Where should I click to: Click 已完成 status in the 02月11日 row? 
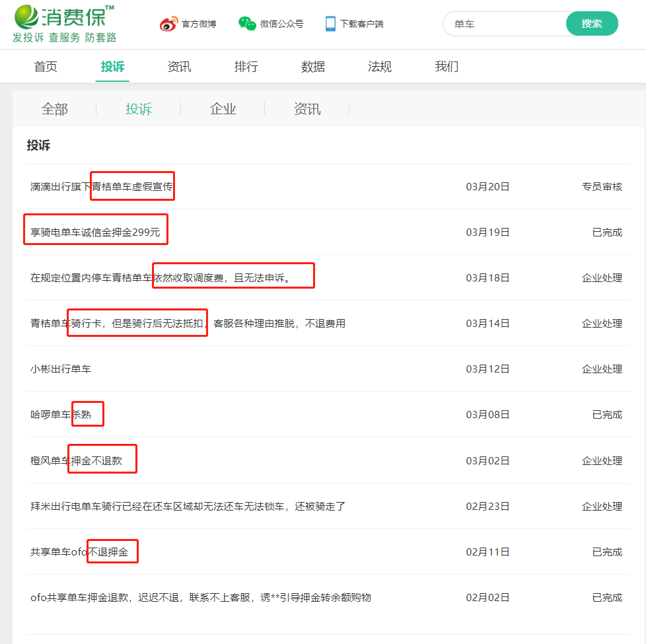pyautogui.click(x=607, y=552)
